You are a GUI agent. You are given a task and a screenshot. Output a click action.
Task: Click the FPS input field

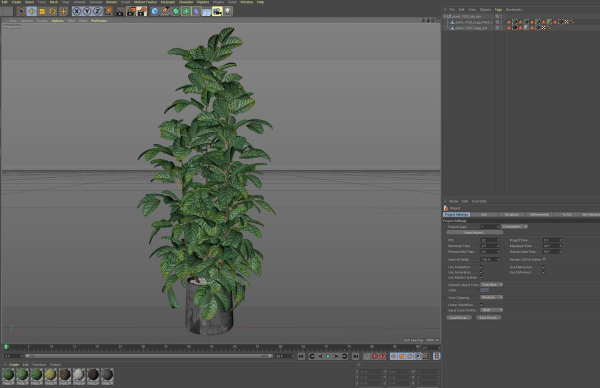tap(489, 240)
